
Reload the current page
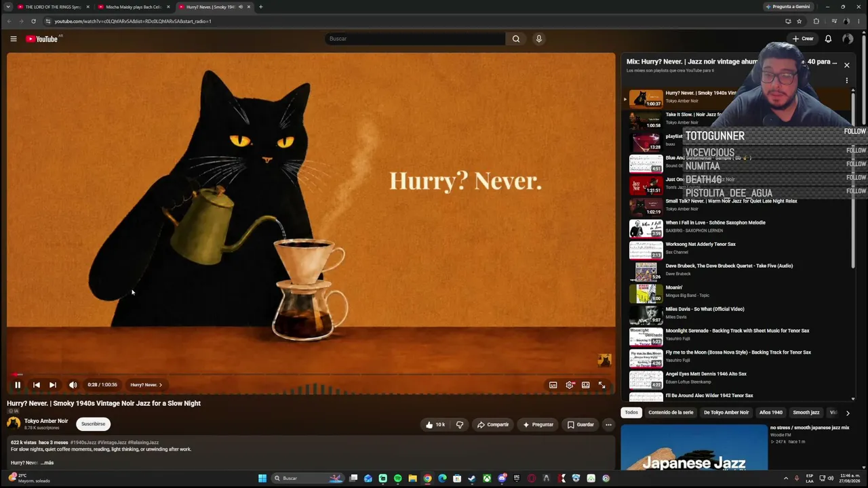[33, 21]
